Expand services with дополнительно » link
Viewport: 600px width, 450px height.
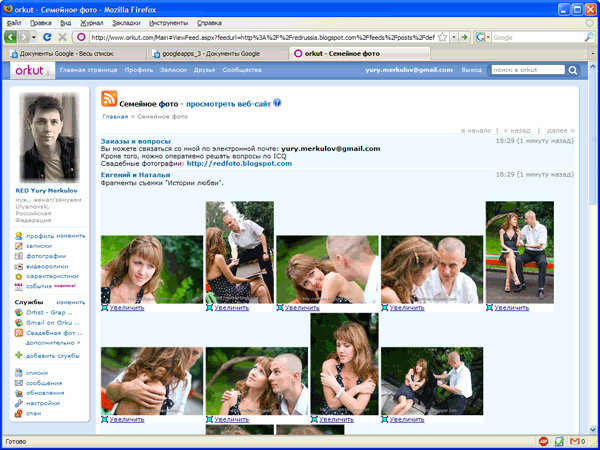[53, 343]
